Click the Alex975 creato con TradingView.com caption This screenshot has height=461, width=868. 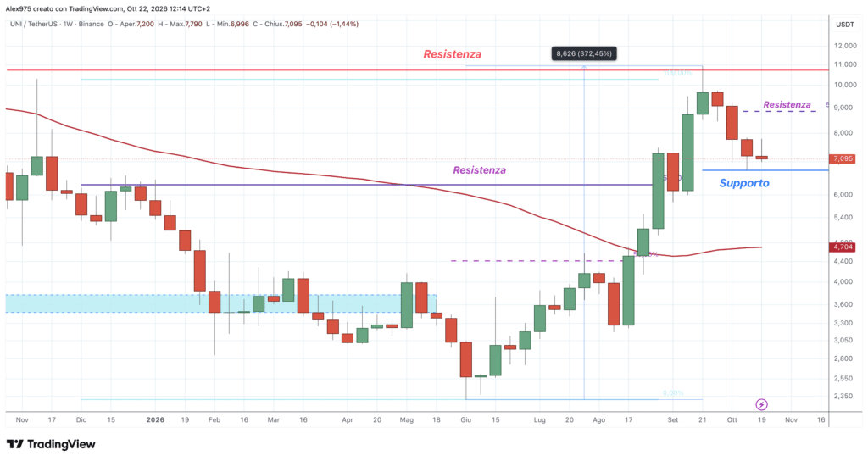(x=65, y=8)
